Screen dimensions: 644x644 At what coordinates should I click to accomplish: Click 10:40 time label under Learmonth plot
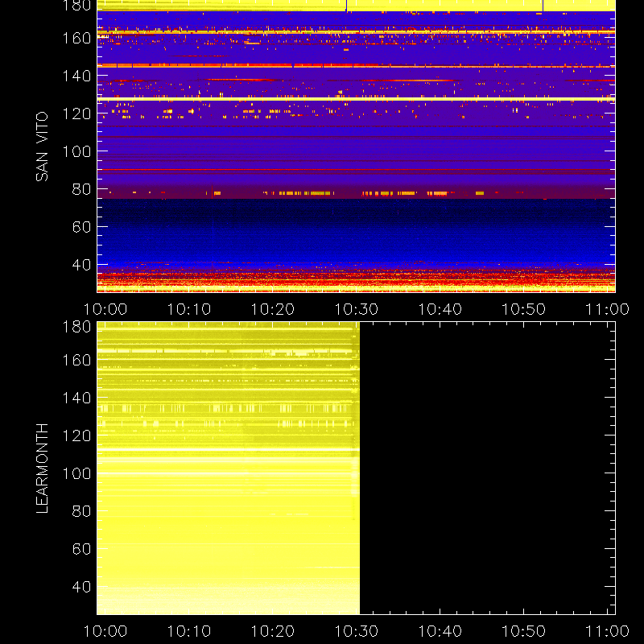click(x=440, y=631)
